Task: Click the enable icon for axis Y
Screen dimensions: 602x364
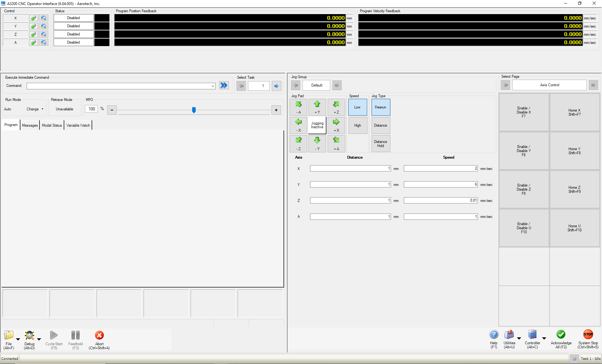Action: click(x=33, y=26)
